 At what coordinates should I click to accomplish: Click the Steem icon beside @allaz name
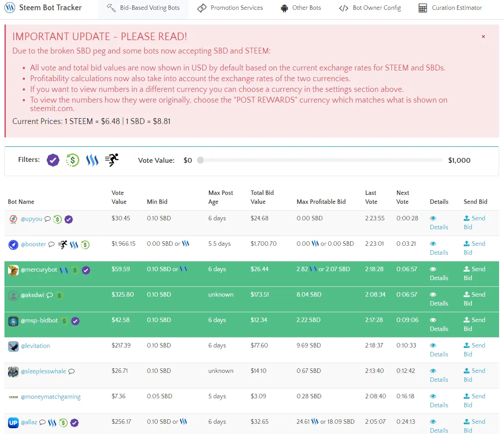click(52, 423)
